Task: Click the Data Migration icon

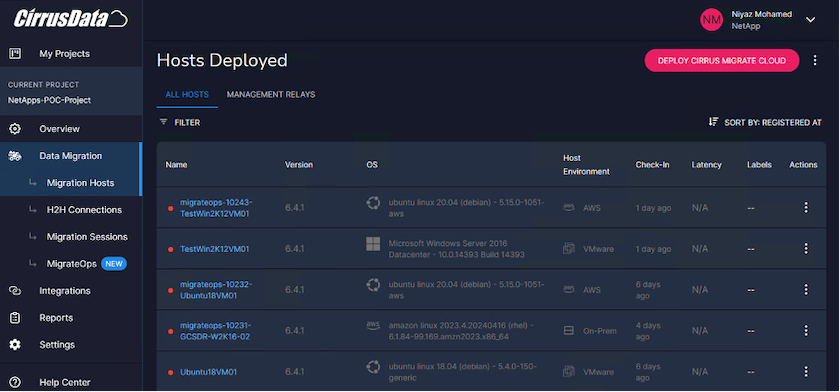Action: pyautogui.click(x=15, y=156)
